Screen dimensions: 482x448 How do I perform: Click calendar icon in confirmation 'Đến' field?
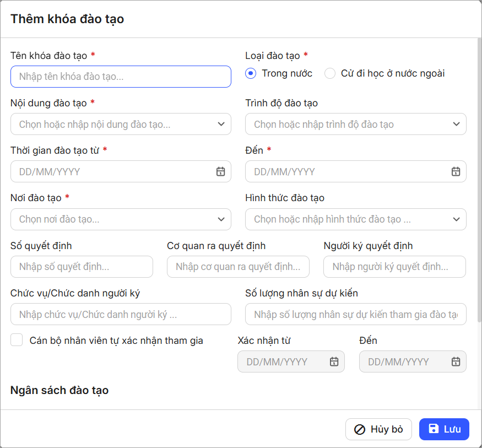coord(456,362)
